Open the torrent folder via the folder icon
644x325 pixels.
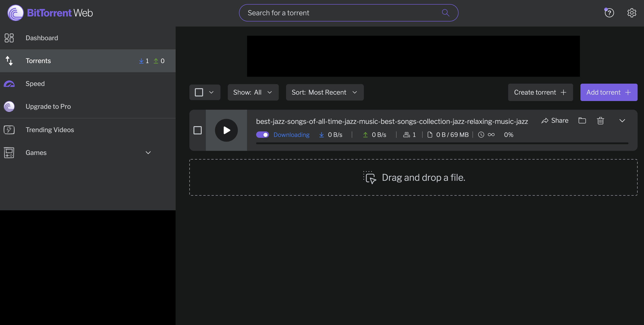[x=582, y=121]
